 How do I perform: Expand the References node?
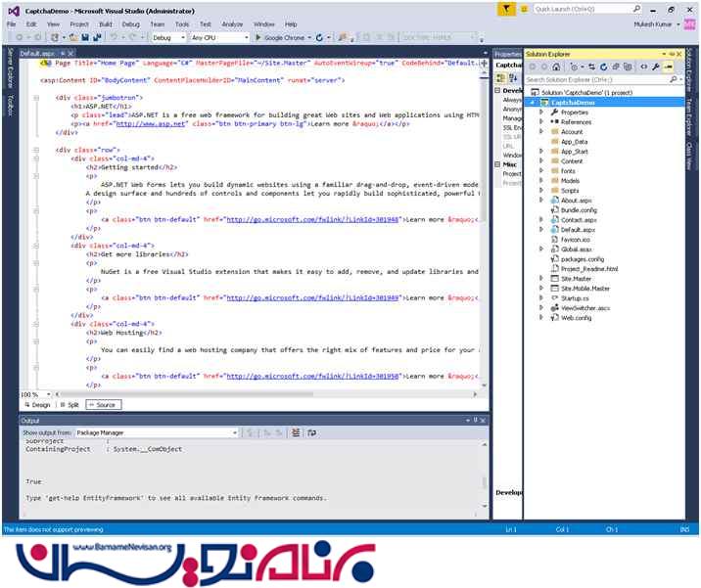tap(541, 122)
